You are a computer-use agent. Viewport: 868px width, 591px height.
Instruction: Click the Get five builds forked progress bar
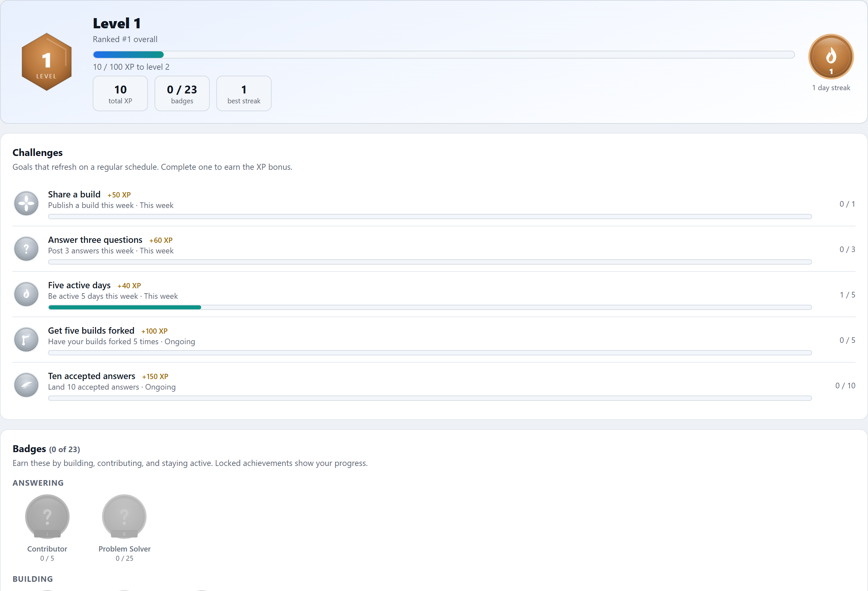(430, 353)
